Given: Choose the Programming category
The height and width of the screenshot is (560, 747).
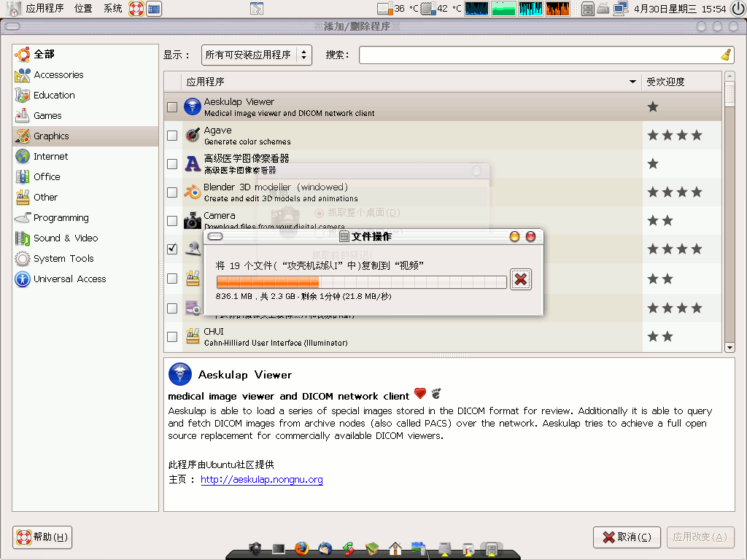Looking at the screenshot, I should point(85,218).
